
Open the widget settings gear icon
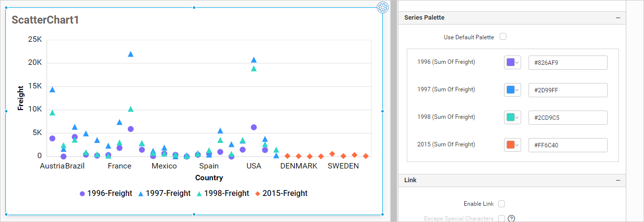(x=383, y=7)
